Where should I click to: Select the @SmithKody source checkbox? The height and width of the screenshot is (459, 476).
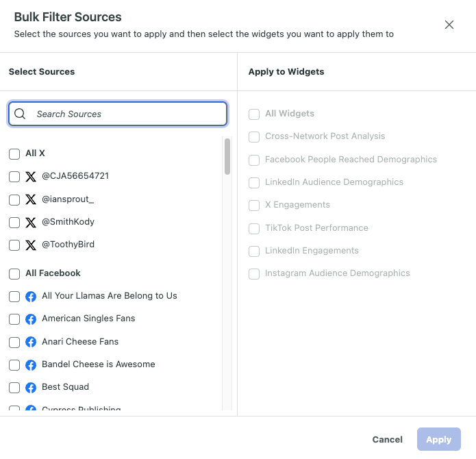[14, 223]
